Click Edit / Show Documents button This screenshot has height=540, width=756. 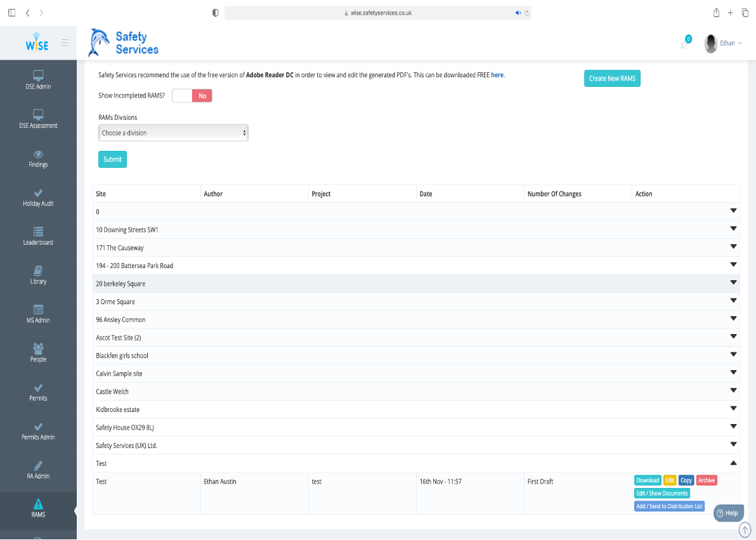coord(662,493)
